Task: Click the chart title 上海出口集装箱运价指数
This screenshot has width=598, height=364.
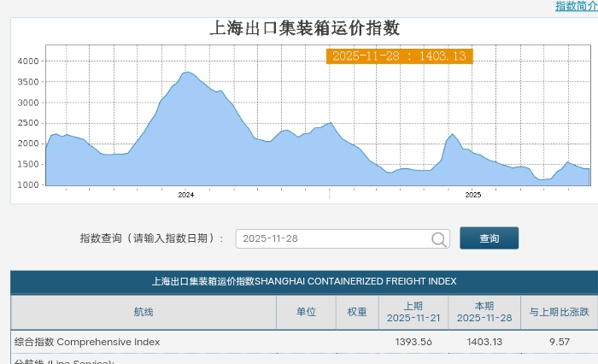Action: (304, 28)
